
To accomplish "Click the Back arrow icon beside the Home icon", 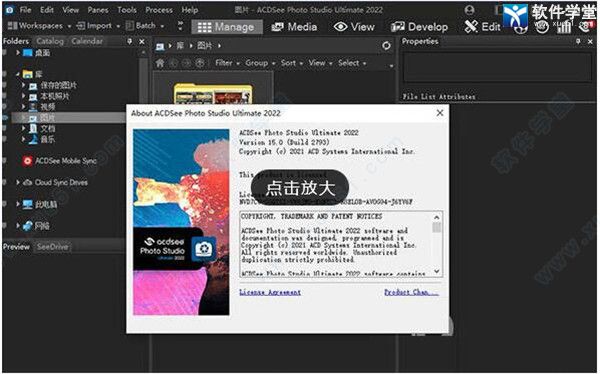I will pos(174,63).
